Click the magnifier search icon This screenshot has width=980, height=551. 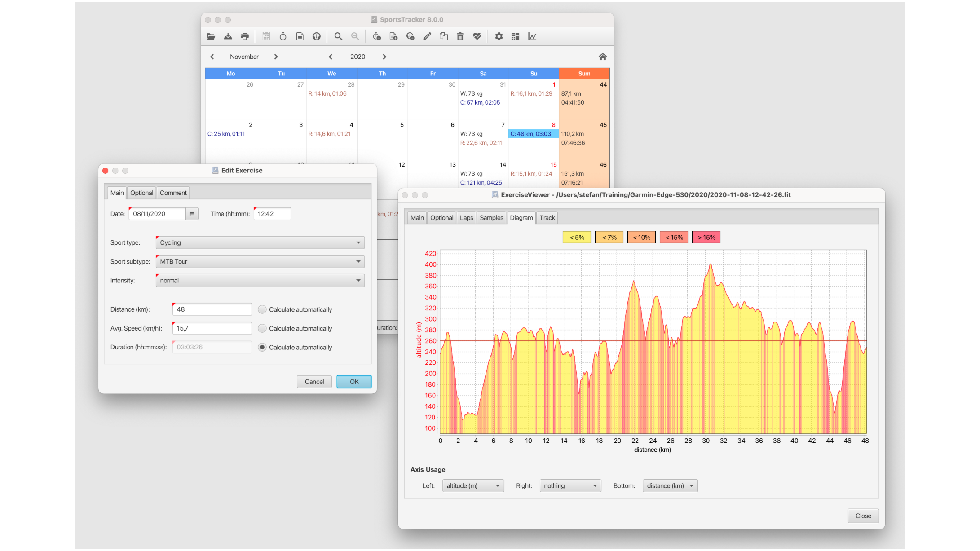pos(338,37)
